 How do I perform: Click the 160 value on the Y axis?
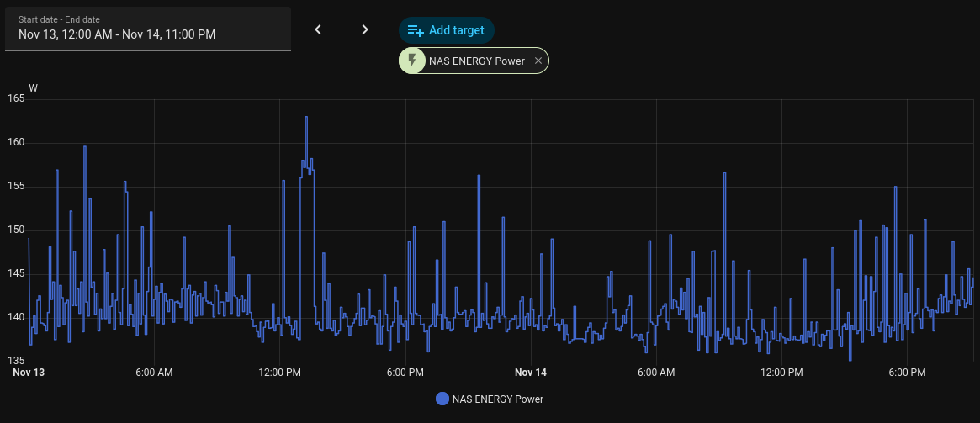(16, 142)
